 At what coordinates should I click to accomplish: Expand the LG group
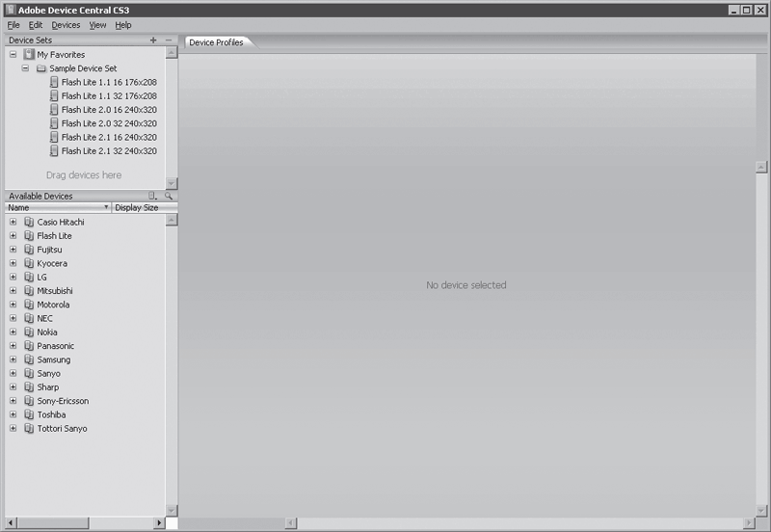coord(13,278)
